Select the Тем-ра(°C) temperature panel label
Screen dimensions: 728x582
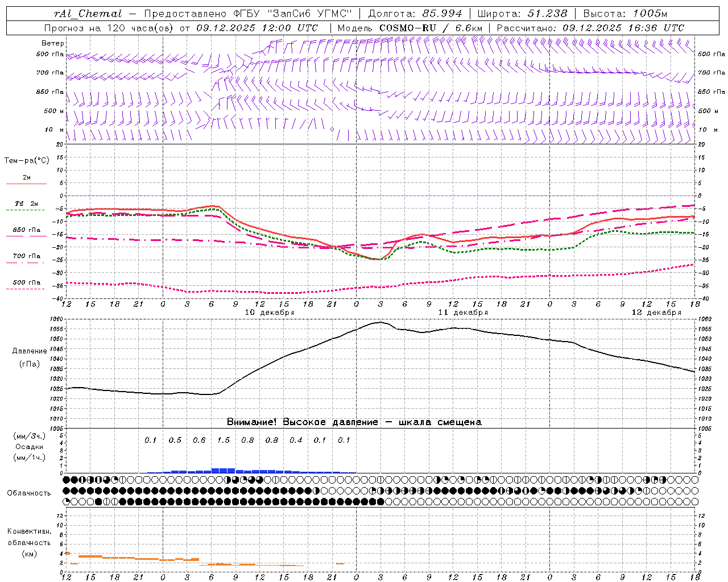(27, 161)
